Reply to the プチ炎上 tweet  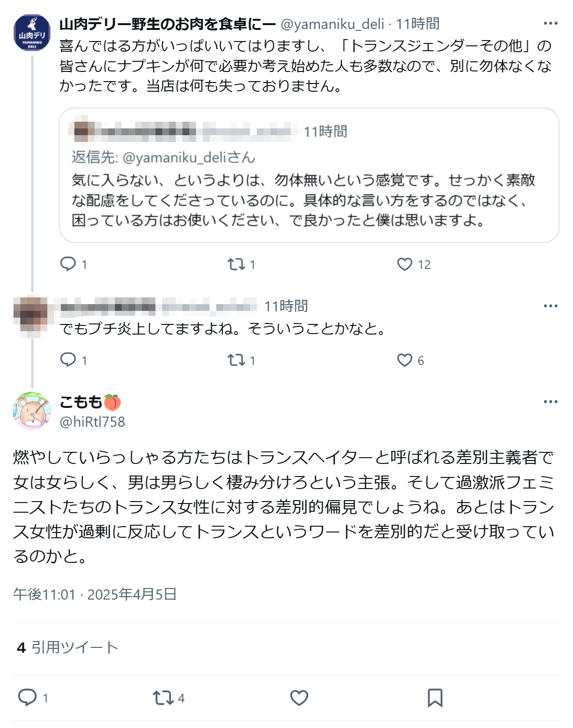68,360
